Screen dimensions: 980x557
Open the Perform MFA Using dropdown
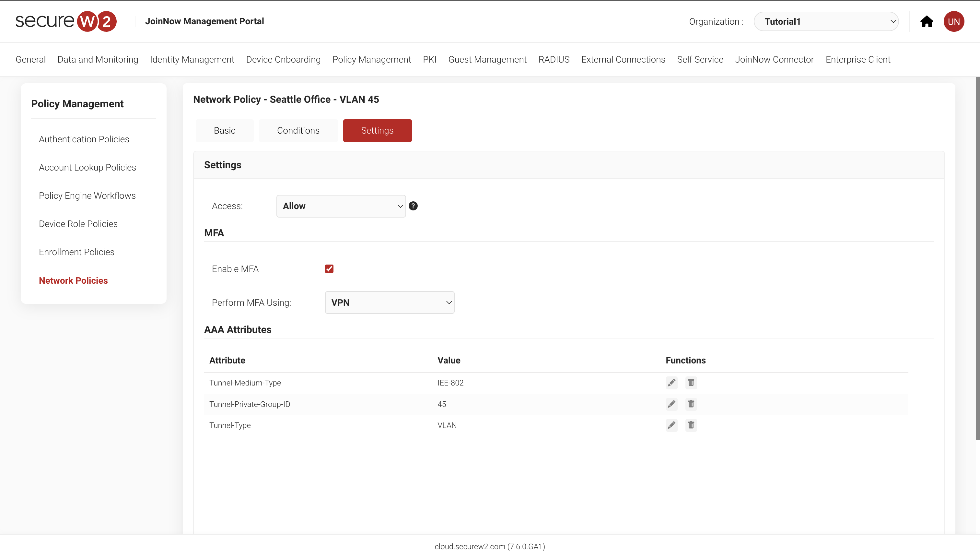(389, 302)
